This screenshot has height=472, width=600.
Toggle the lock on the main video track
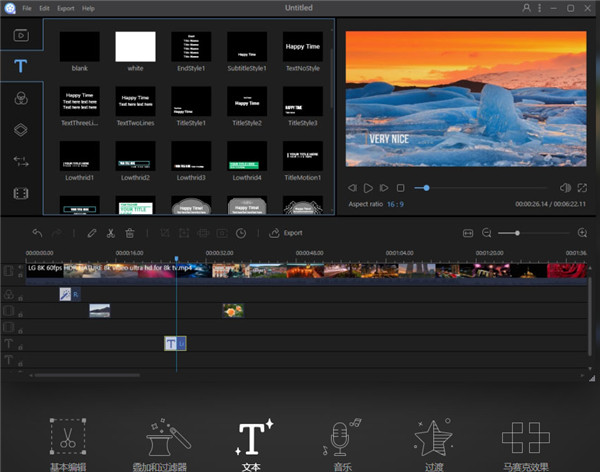[x=20, y=274]
